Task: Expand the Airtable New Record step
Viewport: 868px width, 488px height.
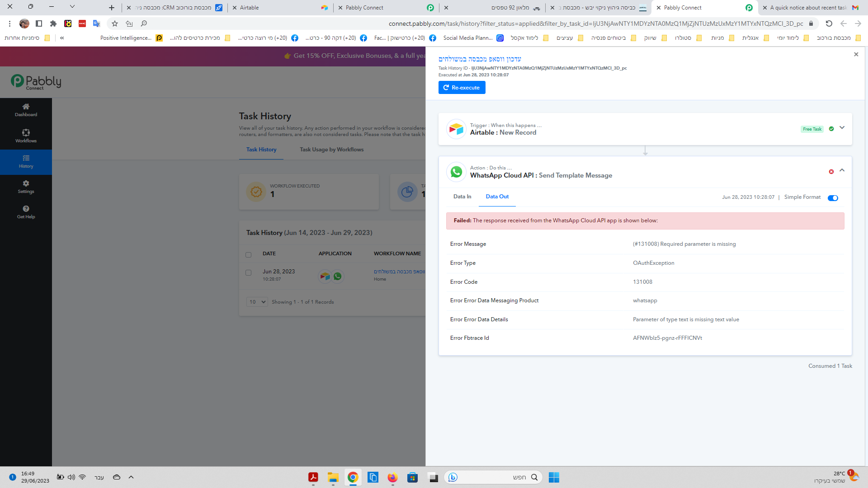Action: click(842, 128)
